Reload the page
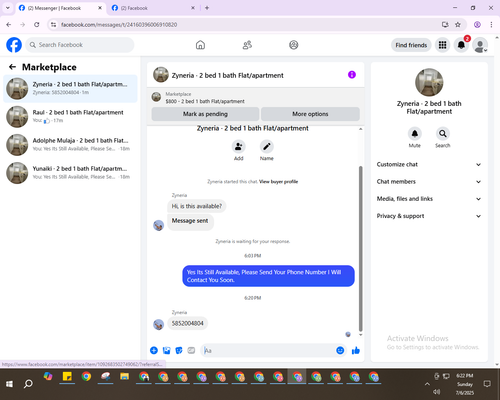This screenshot has height=400, width=500. (37, 25)
